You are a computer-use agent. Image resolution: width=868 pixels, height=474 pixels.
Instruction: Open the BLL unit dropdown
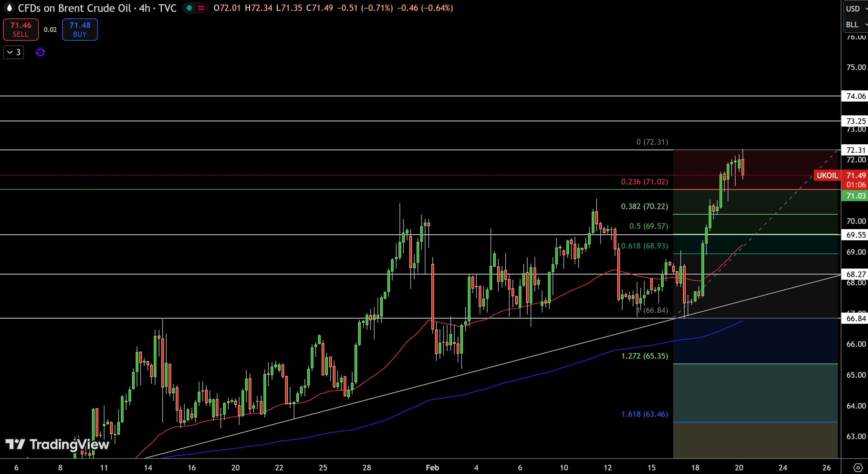click(856, 25)
